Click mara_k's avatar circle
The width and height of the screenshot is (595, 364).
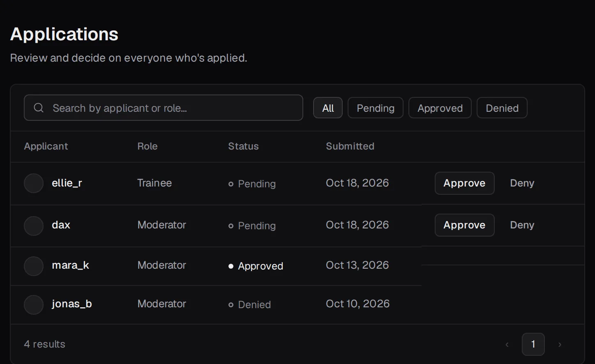click(x=34, y=266)
